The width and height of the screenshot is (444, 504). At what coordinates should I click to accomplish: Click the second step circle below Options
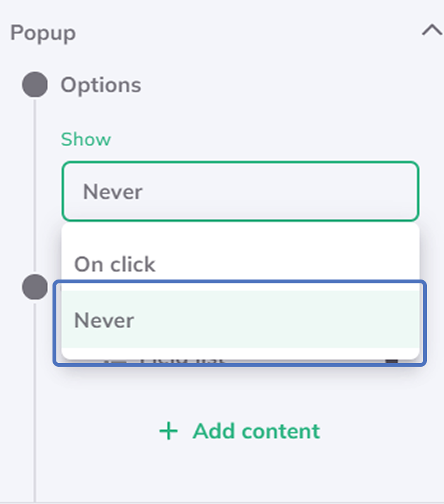coord(35,288)
